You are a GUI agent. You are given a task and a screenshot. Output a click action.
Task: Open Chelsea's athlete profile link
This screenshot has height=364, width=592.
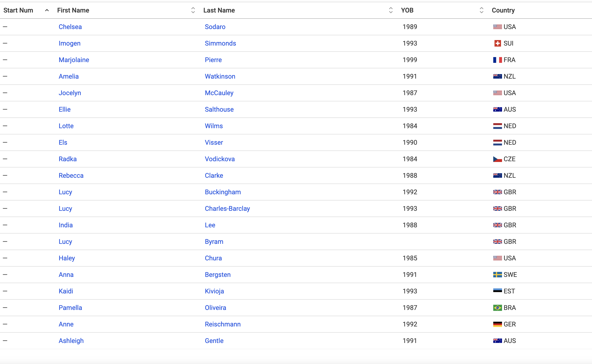70,27
